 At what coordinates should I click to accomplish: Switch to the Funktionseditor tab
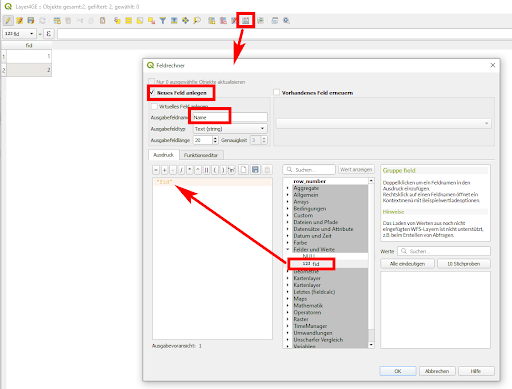[x=201, y=155]
